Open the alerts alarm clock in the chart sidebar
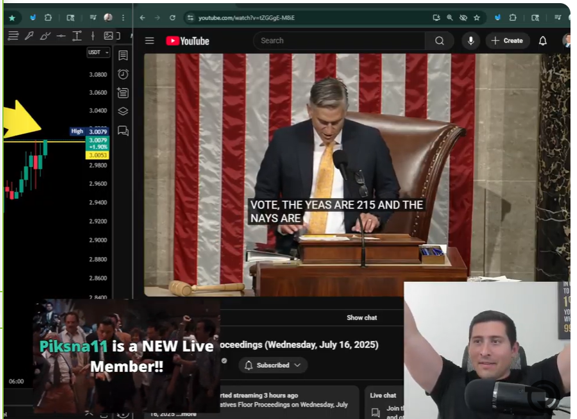 tap(123, 74)
